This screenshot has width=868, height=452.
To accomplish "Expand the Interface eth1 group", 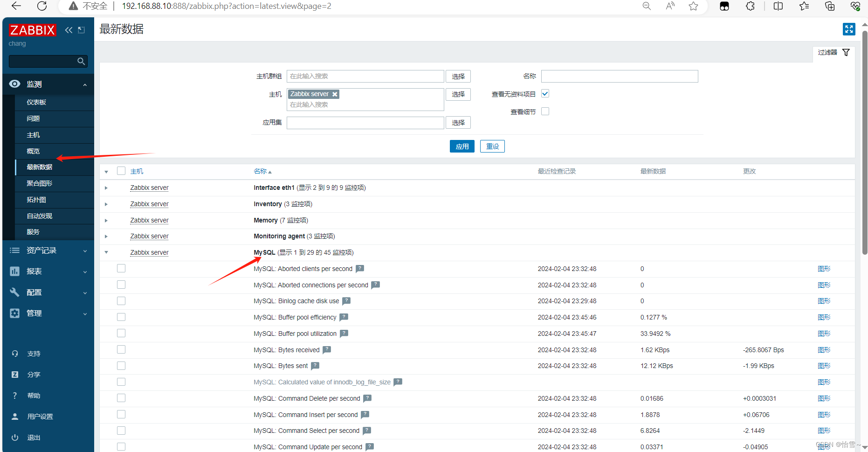I will (x=106, y=188).
